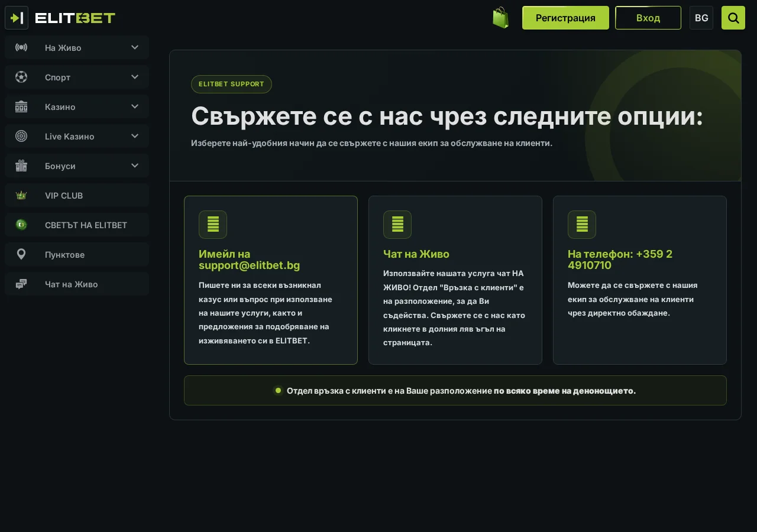This screenshot has height=532, width=757.
Task: Click the description starting Можете да се свържете
Action: tap(633, 299)
